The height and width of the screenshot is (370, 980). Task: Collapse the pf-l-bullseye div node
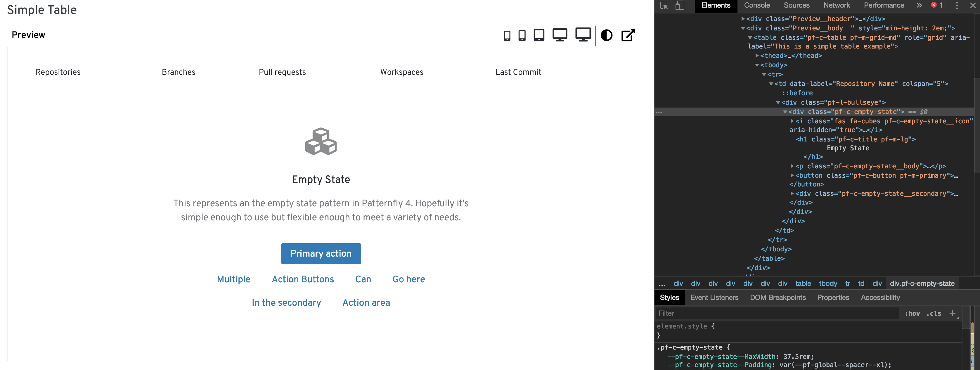click(778, 102)
